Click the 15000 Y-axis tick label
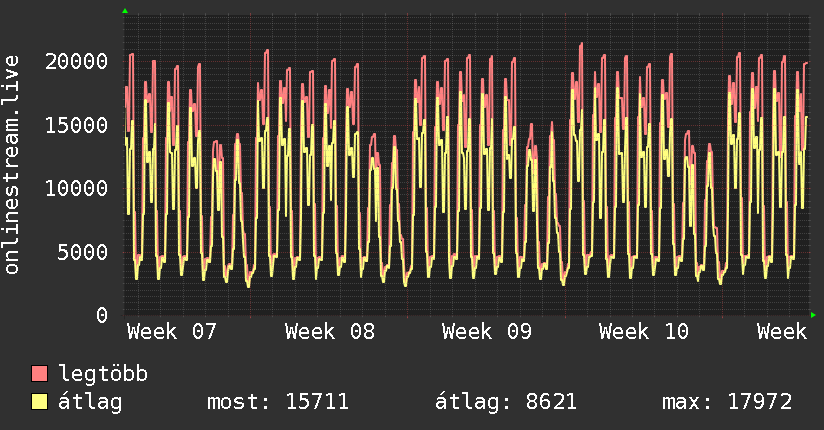 (77, 125)
